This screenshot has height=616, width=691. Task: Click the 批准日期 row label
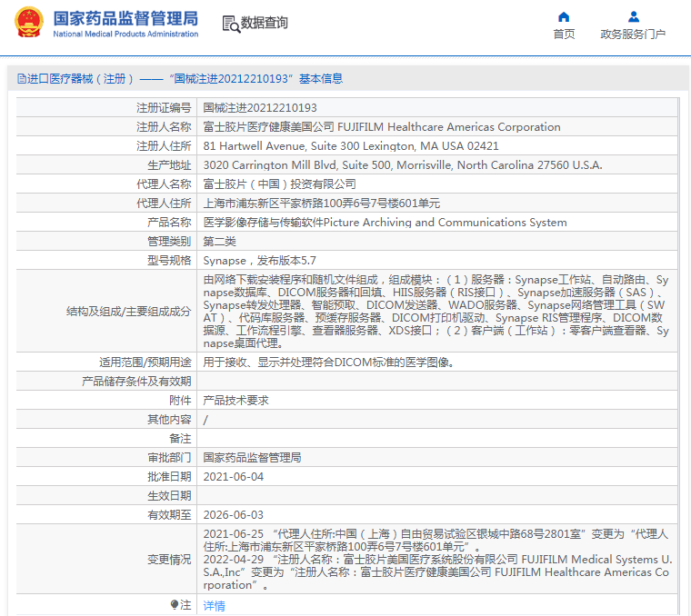point(169,477)
